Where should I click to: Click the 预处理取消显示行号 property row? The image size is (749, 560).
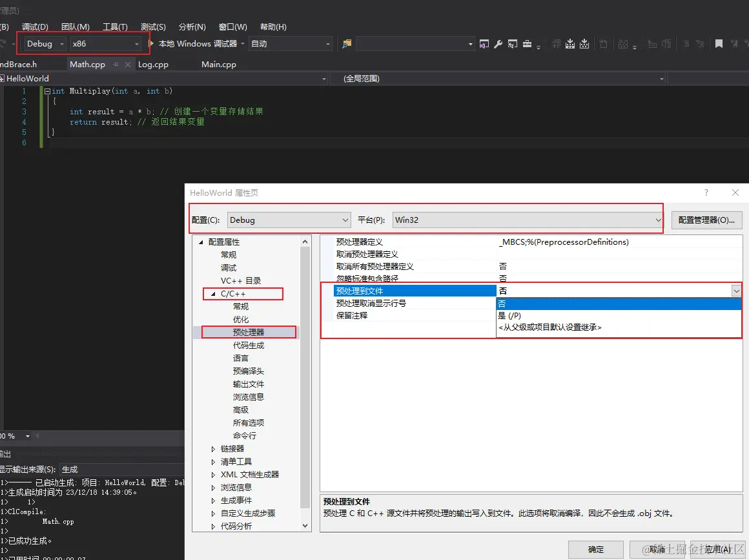(415, 303)
